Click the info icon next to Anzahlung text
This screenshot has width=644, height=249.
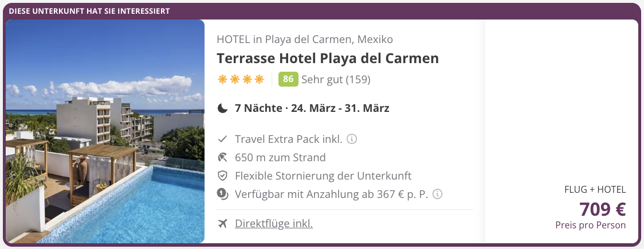click(437, 194)
